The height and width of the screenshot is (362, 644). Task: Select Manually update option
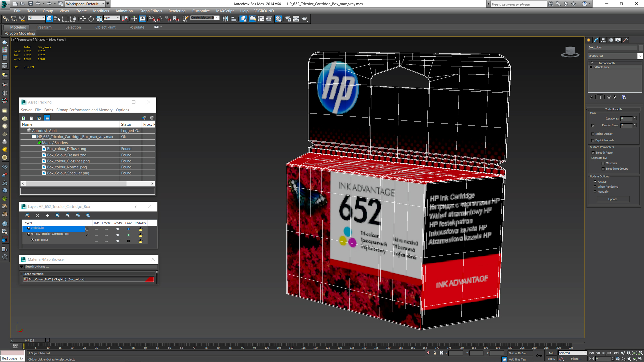click(595, 192)
